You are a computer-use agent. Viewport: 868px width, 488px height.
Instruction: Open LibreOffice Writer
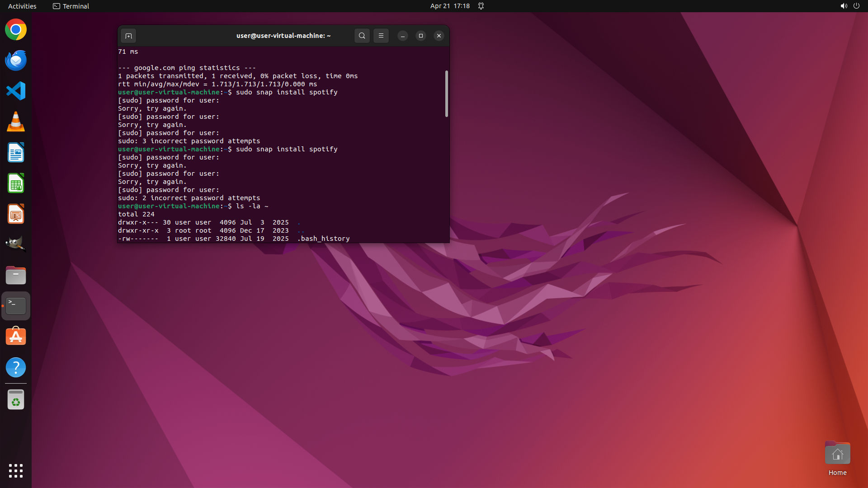16,153
